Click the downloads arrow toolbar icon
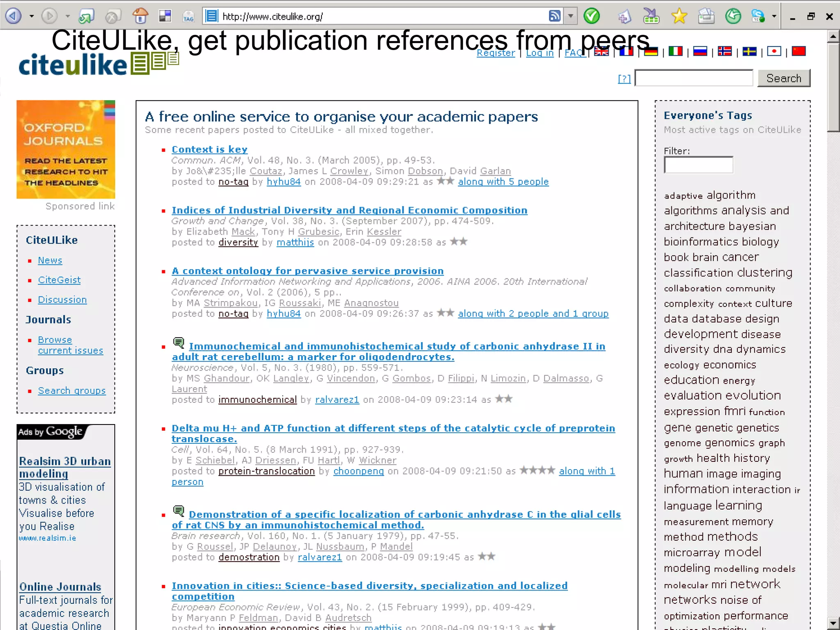The image size is (840, 630). pos(651,16)
